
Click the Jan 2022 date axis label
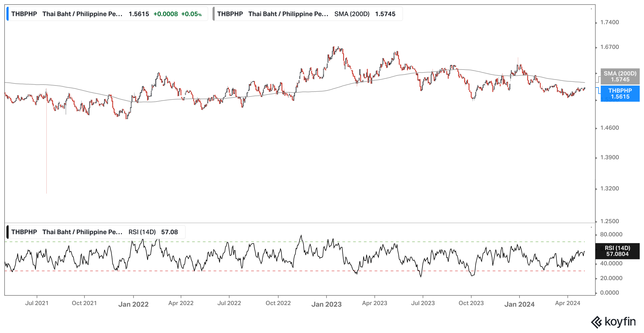coord(133,304)
